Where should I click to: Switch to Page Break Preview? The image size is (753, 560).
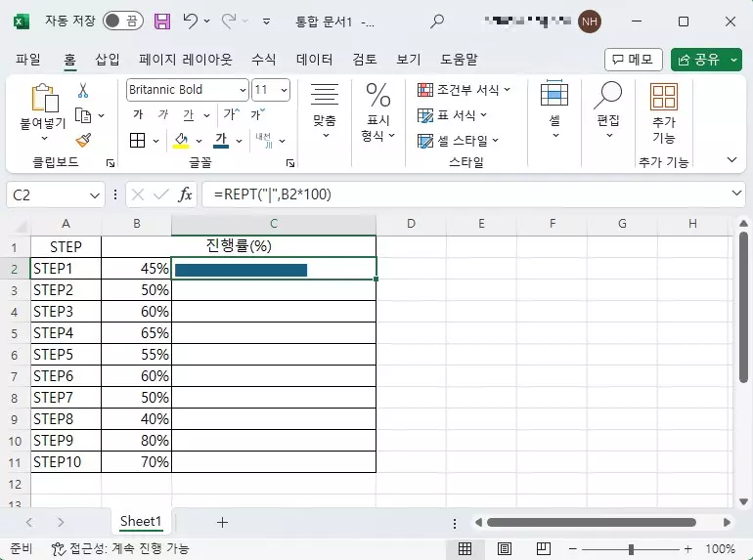pyautogui.click(x=544, y=548)
